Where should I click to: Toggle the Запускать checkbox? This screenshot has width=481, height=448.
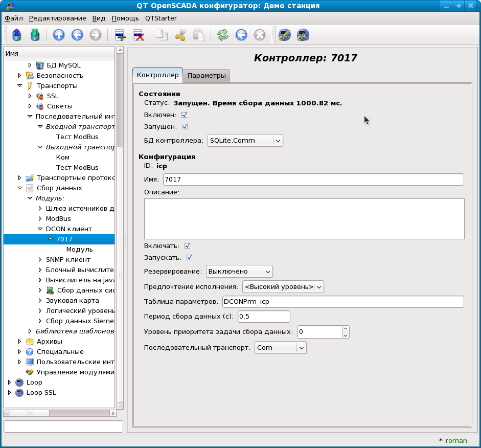click(x=190, y=258)
